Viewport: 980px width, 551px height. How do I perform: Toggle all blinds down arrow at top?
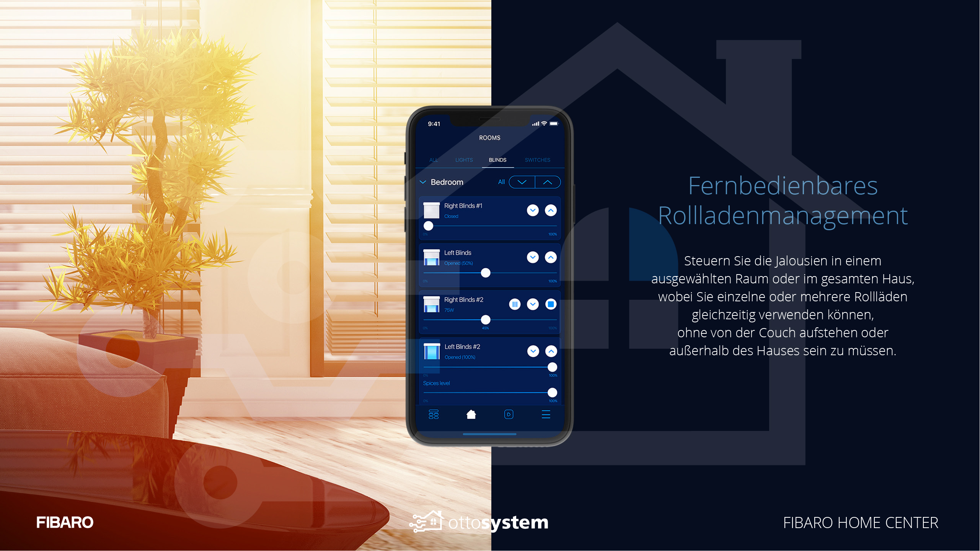522,182
